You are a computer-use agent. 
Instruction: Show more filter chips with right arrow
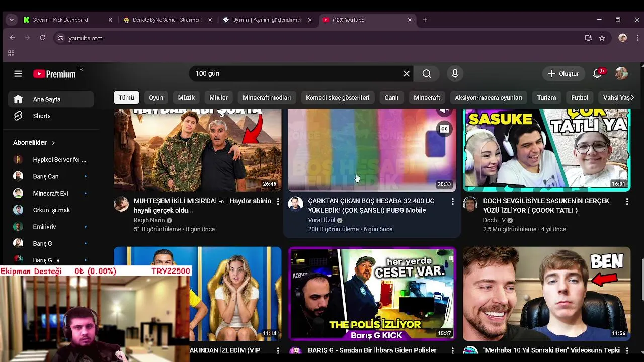632,97
